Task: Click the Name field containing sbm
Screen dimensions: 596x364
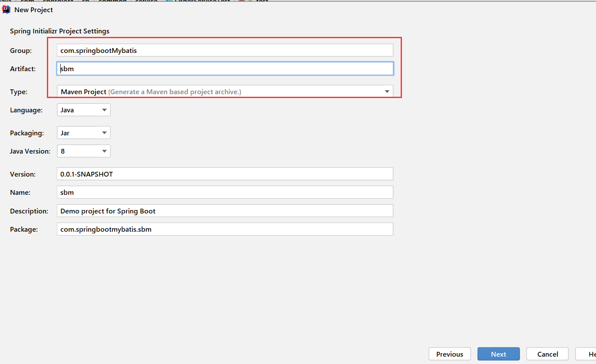Action: pos(225,192)
